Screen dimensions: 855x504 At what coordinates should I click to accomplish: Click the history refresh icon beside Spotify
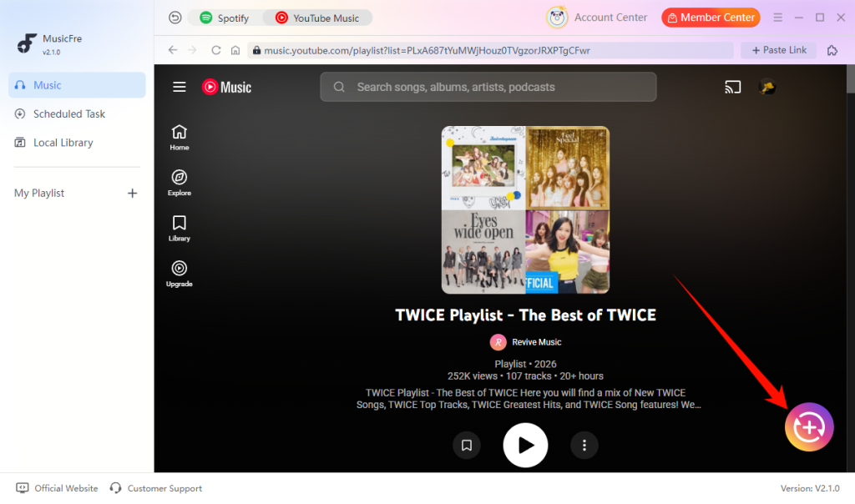175,18
